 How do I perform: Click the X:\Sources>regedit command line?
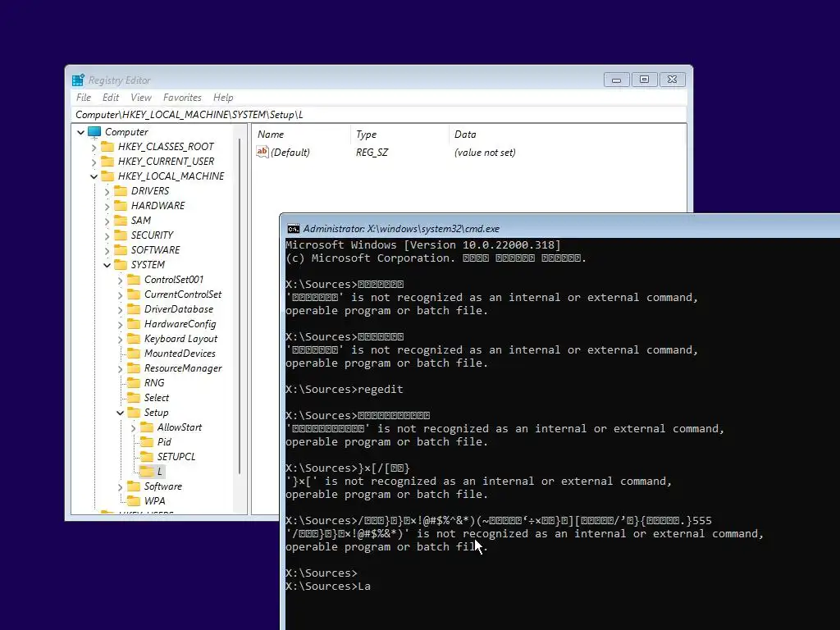click(x=344, y=390)
